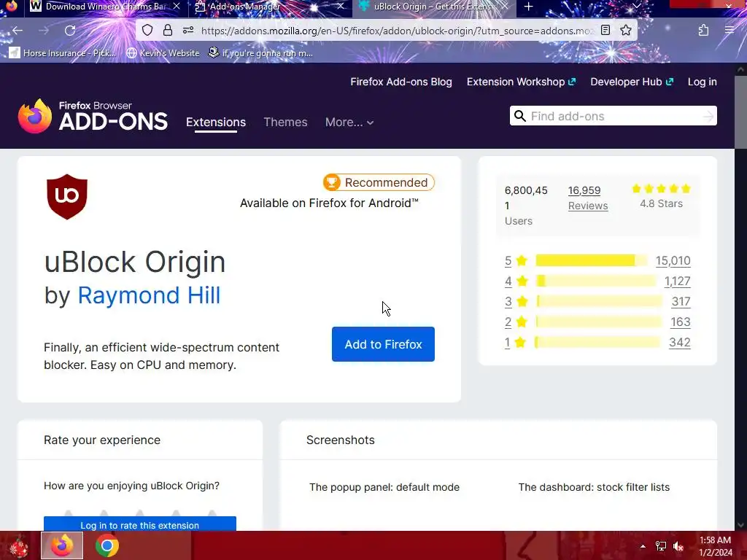Open the Extensions puzzle-piece toolbar icon
The height and width of the screenshot is (560, 747).
(704, 31)
